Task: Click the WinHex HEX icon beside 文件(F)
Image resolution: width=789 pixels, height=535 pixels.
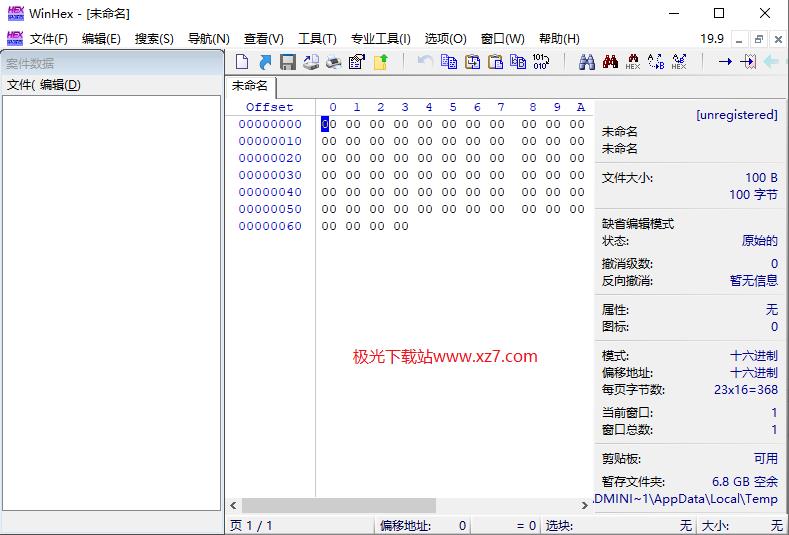Action: [x=15, y=38]
